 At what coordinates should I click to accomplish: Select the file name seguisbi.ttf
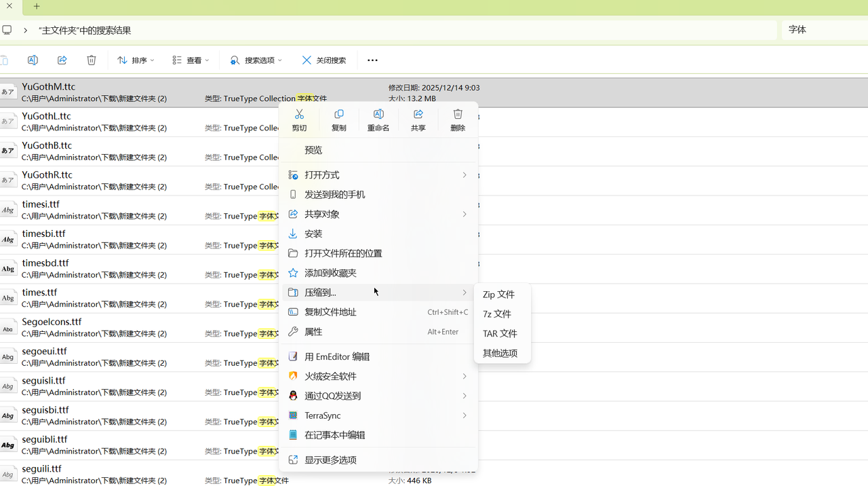tap(45, 410)
